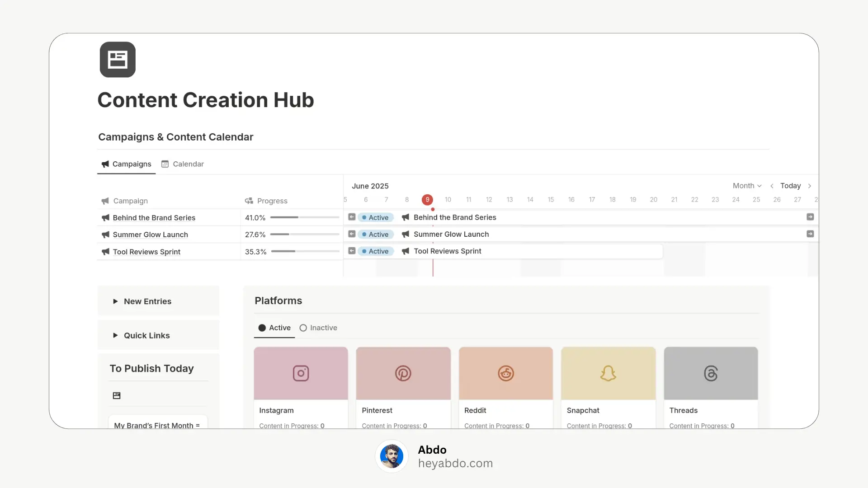Screen dimensions: 868x488
Task: Click day 20 in the timeline header
Action: point(653,199)
